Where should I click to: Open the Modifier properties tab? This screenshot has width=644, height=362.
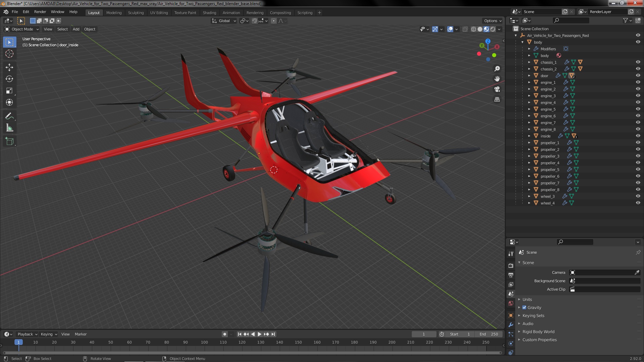click(x=511, y=325)
